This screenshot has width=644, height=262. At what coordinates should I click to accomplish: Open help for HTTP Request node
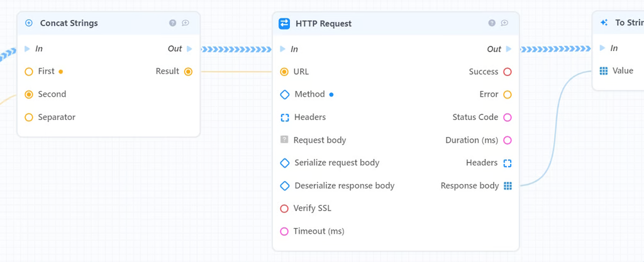point(492,23)
